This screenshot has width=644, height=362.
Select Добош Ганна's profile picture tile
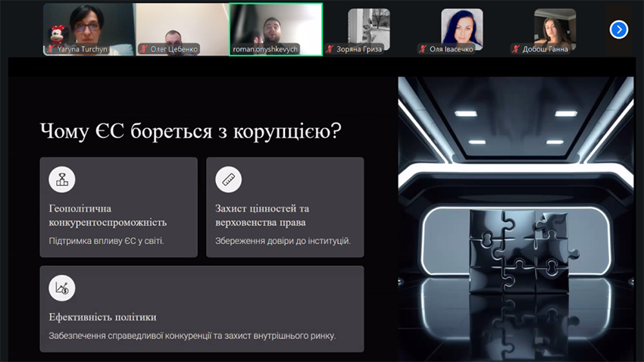pyautogui.click(x=555, y=25)
